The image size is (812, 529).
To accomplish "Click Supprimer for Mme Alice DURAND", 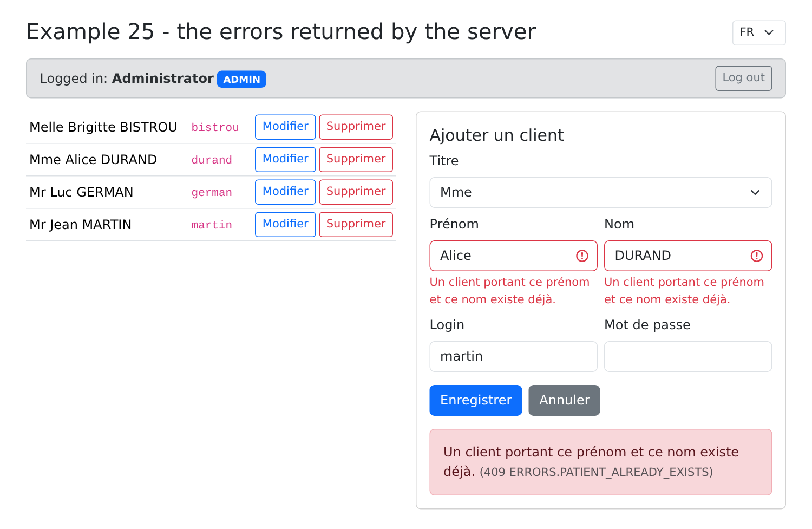I will pos(356,159).
